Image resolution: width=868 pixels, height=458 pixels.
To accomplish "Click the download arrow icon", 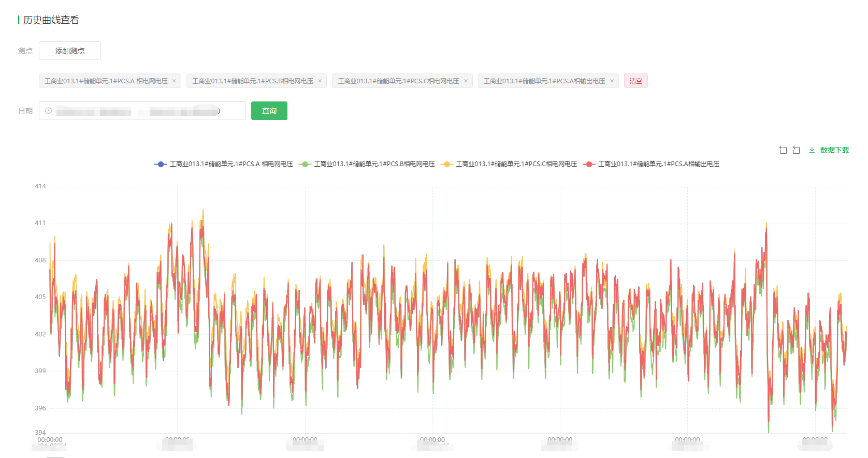I will pos(812,150).
